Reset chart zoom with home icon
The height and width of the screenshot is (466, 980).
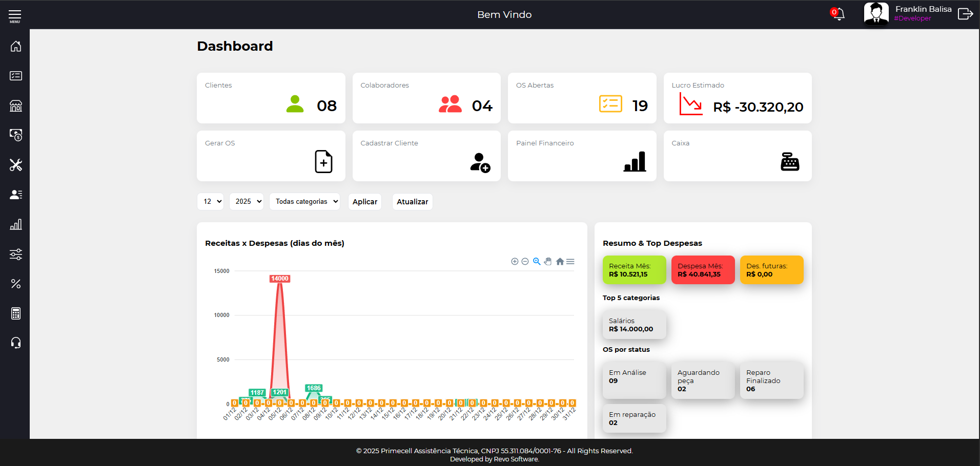[x=560, y=262]
